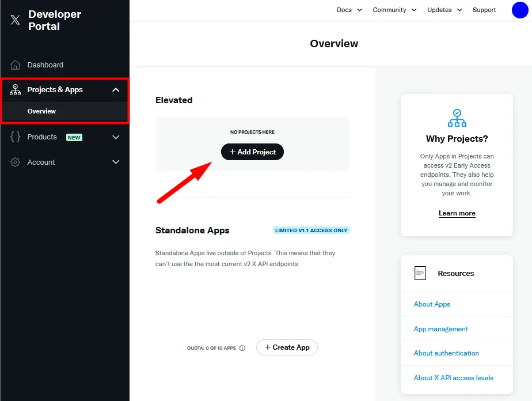Screen dimensions: 532x401
Task: Open the Community dropdown menu
Action: tap(394, 10)
